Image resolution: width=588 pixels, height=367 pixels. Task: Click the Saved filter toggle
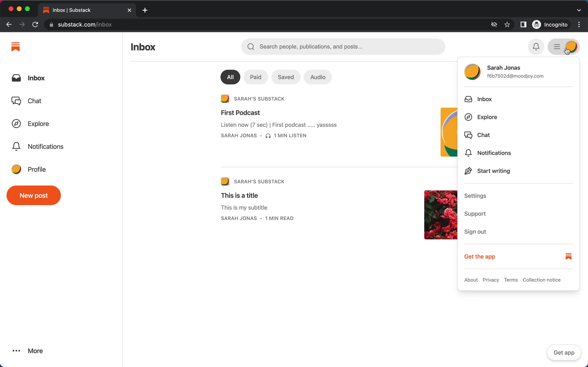point(286,77)
